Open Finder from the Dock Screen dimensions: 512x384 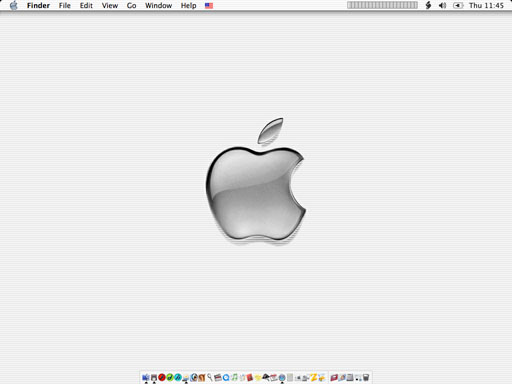coord(146,377)
